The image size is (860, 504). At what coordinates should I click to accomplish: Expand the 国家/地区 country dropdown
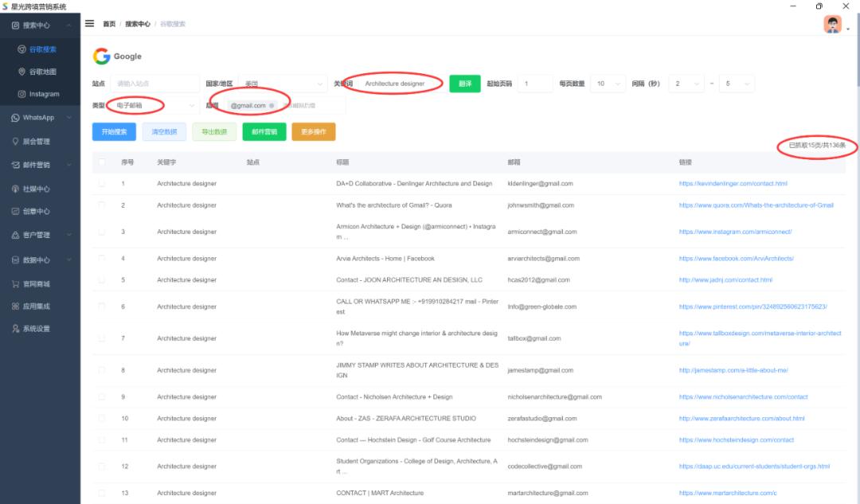[283, 84]
